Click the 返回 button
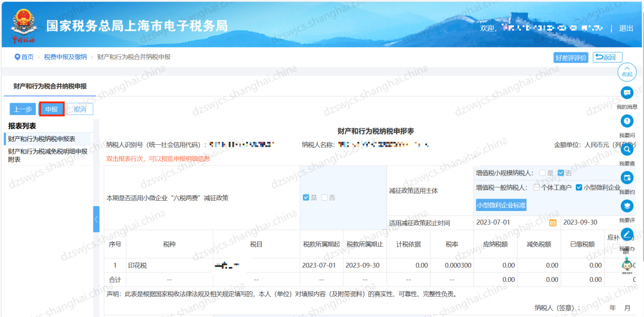Screen dimensions: 644x317 (608, 57)
